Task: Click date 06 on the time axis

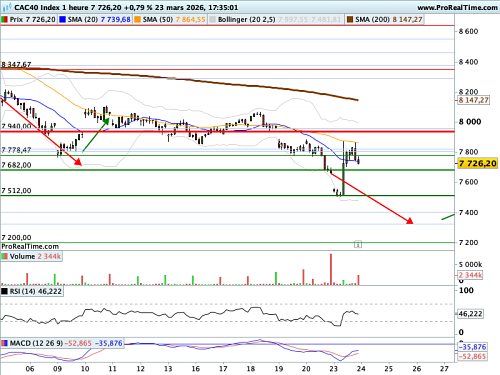Action: click(30, 369)
